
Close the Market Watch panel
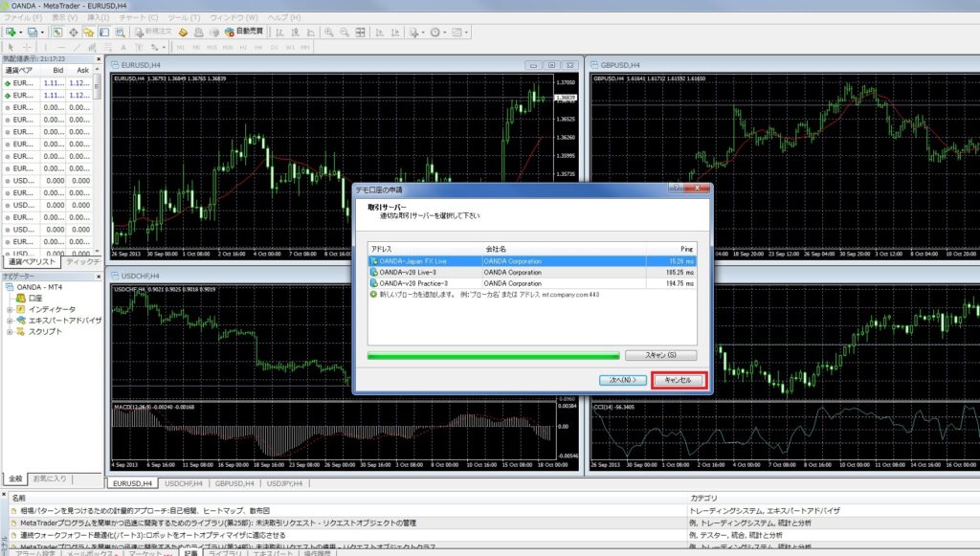coord(99,59)
